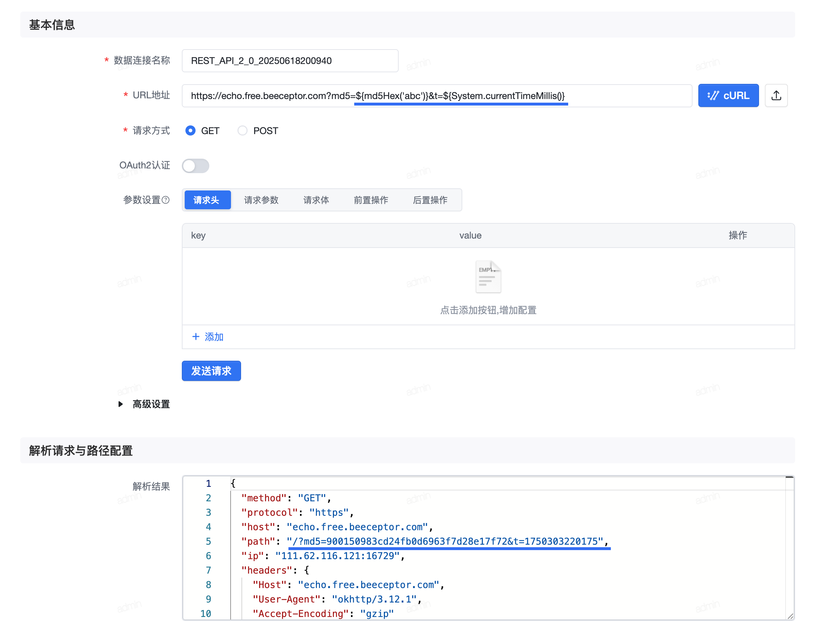Click the cURL import button
The width and height of the screenshot is (840, 626).
[x=728, y=95]
